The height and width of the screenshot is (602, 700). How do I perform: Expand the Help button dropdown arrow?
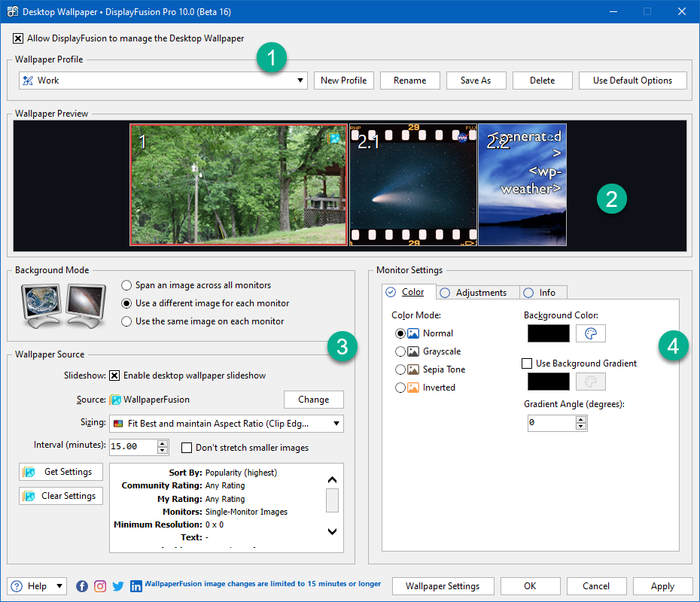click(x=59, y=586)
